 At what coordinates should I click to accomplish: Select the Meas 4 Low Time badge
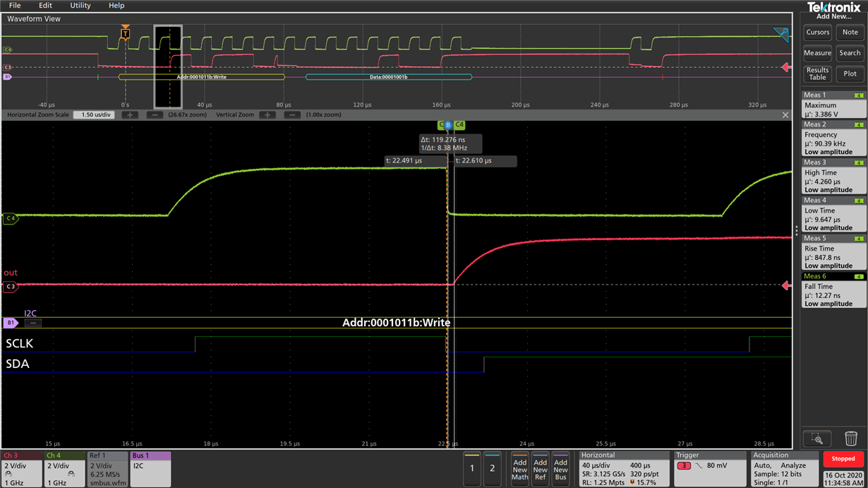(834, 214)
